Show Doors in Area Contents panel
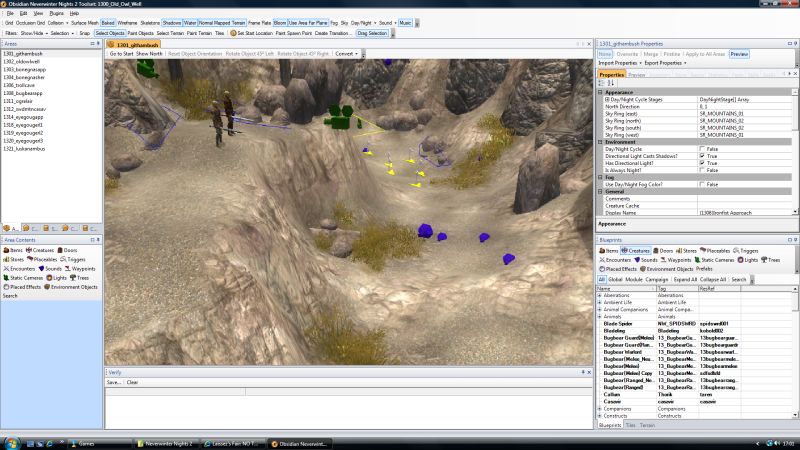The image size is (800, 450). (x=67, y=250)
